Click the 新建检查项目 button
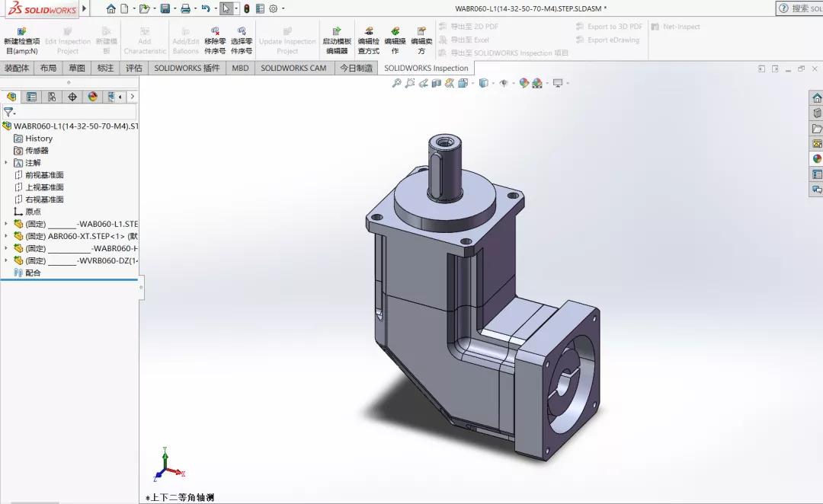The width and height of the screenshot is (823, 504). point(22,37)
